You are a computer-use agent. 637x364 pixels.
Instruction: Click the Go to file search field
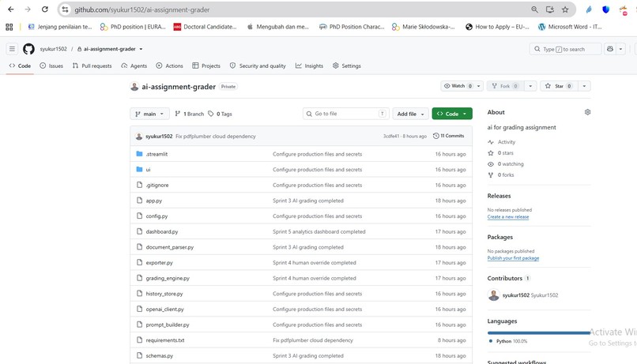point(345,114)
